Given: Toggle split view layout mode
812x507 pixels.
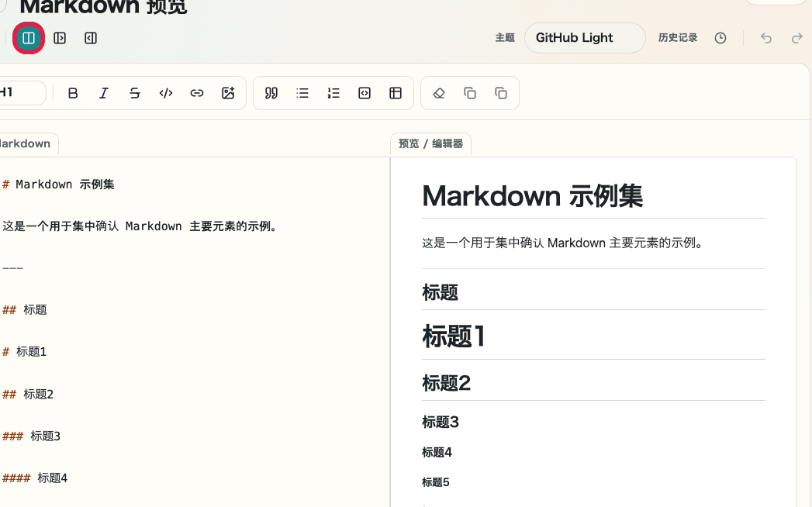Looking at the screenshot, I should tap(29, 37).
